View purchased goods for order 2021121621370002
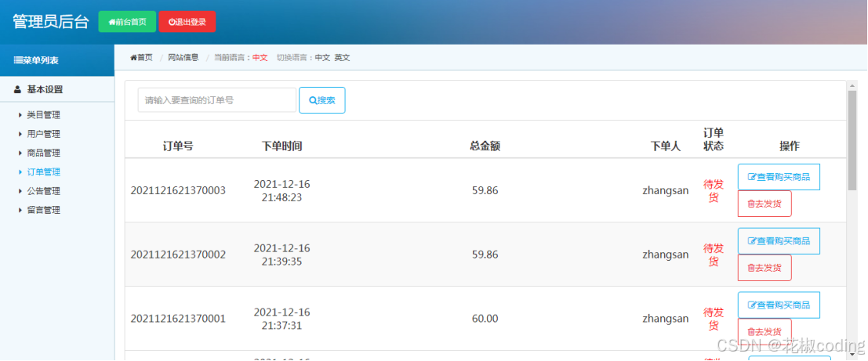 point(779,241)
